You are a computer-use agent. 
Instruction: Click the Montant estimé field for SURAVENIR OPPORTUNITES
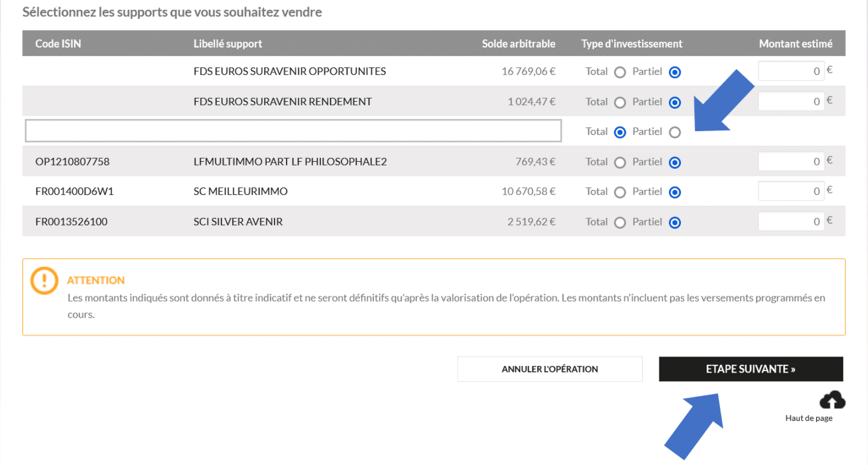tap(790, 71)
